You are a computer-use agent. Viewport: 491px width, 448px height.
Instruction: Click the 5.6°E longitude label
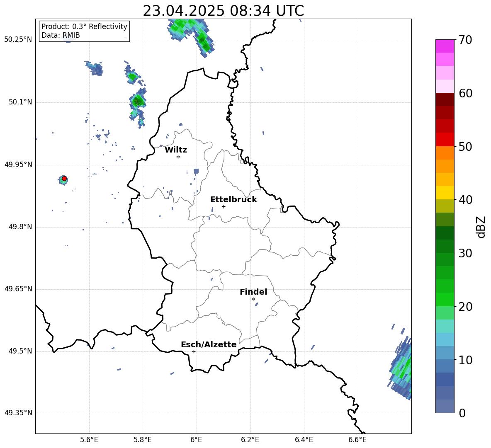click(89, 440)
